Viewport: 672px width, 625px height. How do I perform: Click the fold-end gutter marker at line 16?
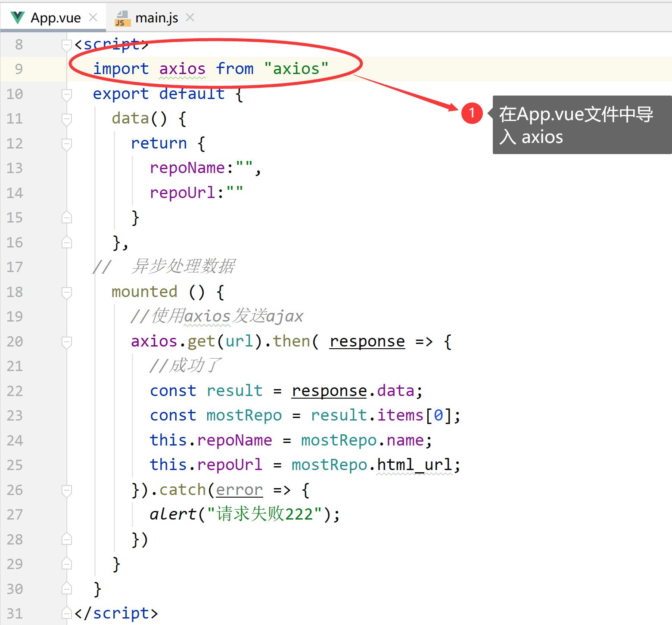(67, 242)
